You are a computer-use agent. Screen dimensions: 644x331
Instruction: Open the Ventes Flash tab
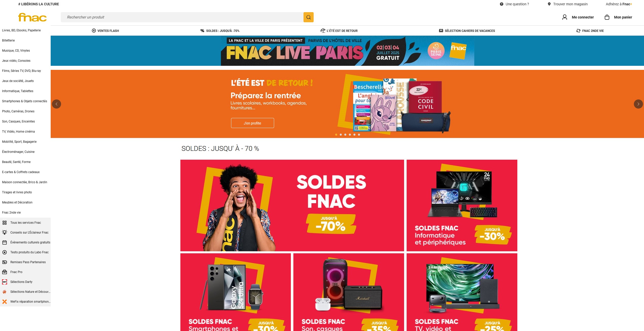coord(105,31)
